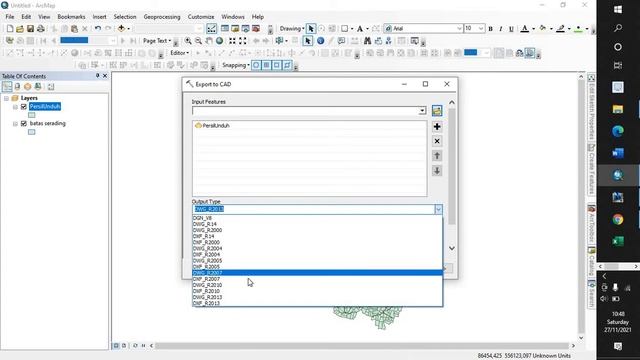The width and height of the screenshot is (640, 360).
Task: Click the Fixed Zoom Out icon
Action: click(x=243, y=41)
